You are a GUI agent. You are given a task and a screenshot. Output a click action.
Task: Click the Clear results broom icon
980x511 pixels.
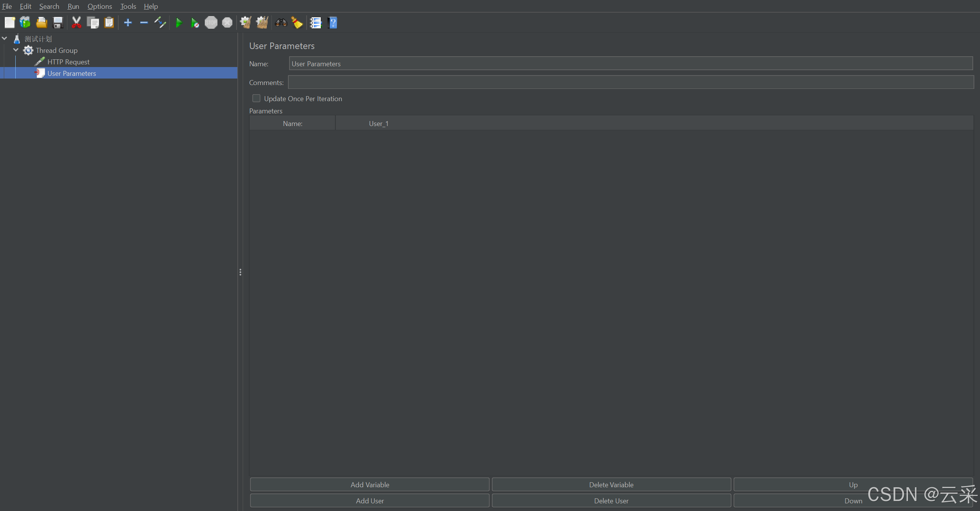(245, 23)
